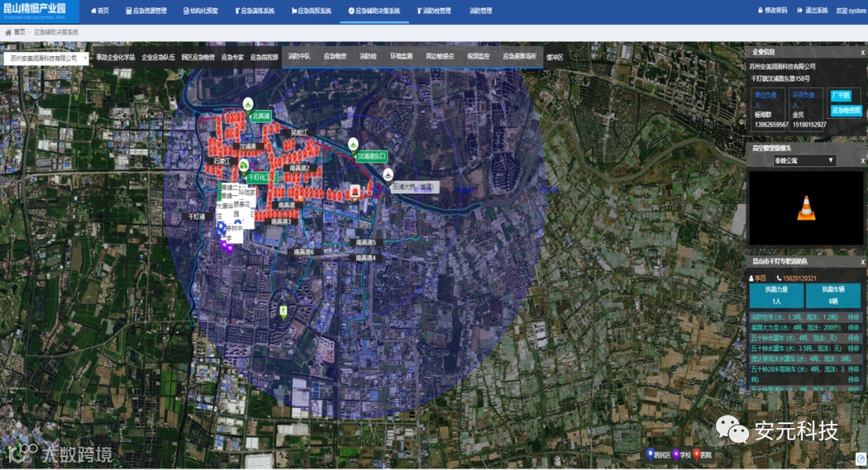Click the red alarm siren accident marker

pos(355,192)
